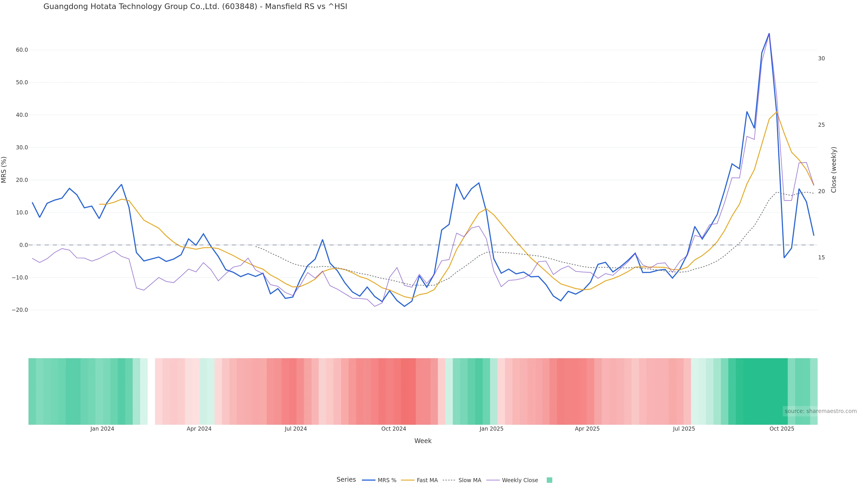
Task: Click the Jan 2025 x-axis tick label
Action: [491, 429]
